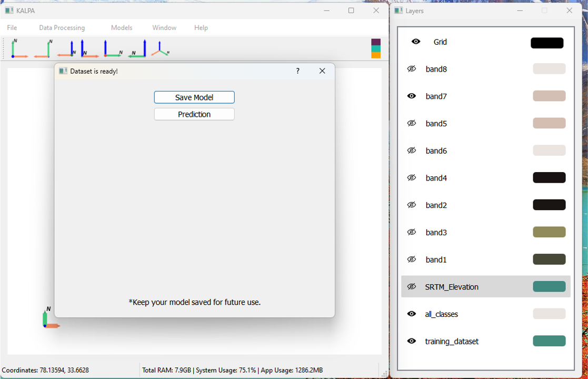Open SRTM_Elevation teal color swatch
The width and height of the screenshot is (588, 379).
click(x=549, y=286)
